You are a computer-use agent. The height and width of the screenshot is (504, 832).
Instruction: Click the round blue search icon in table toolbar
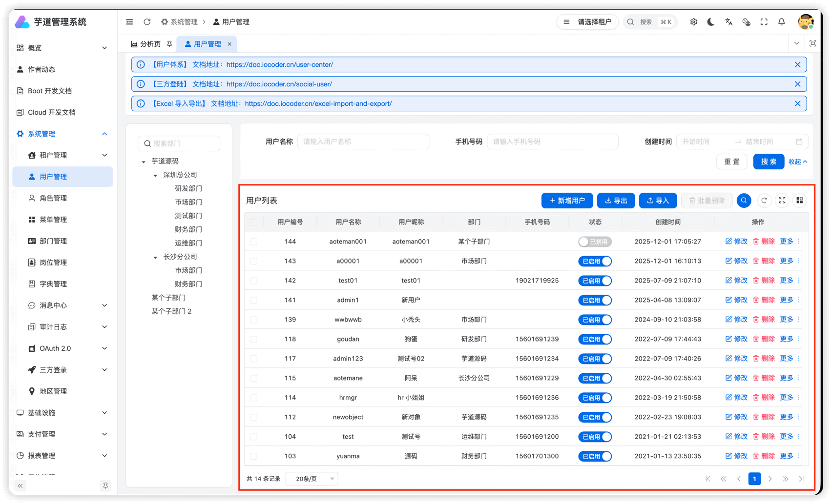pos(744,201)
